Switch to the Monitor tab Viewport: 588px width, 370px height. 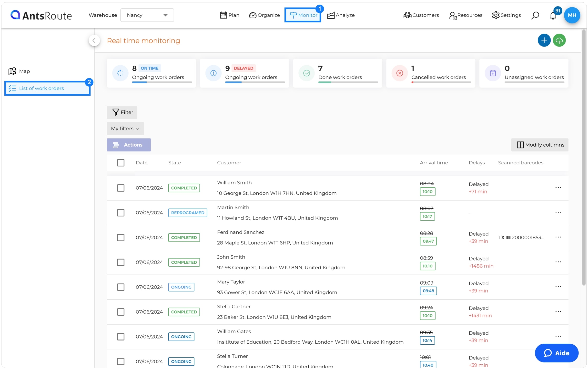tap(303, 15)
